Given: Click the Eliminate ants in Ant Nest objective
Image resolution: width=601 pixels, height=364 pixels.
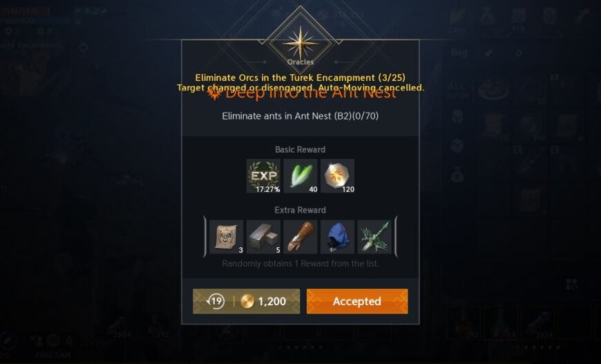Looking at the screenshot, I should pyautogui.click(x=300, y=116).
